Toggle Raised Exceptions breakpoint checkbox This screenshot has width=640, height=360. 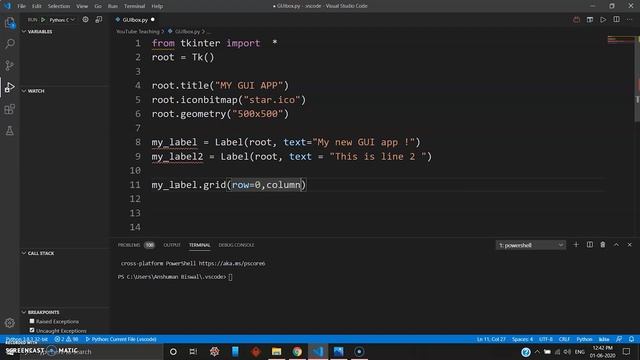pos(32,321)
